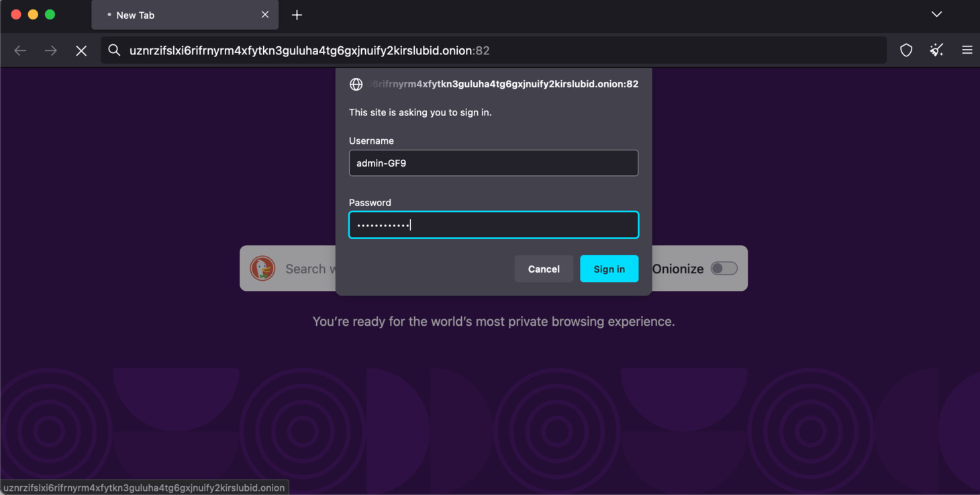Click the back navigation arrow
The image size is (980, 495).
point(20,50)
